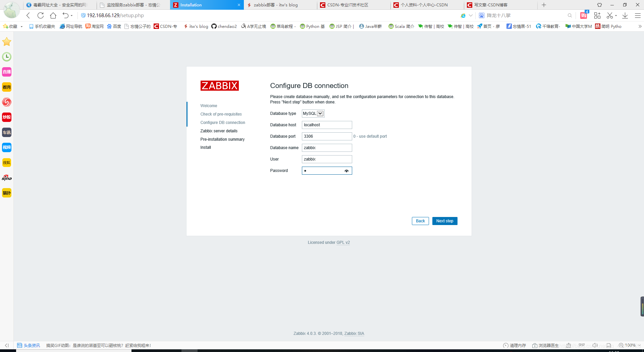Click the User input field
The height and width of the screenshot is (352, 644).
coord(327,159)
